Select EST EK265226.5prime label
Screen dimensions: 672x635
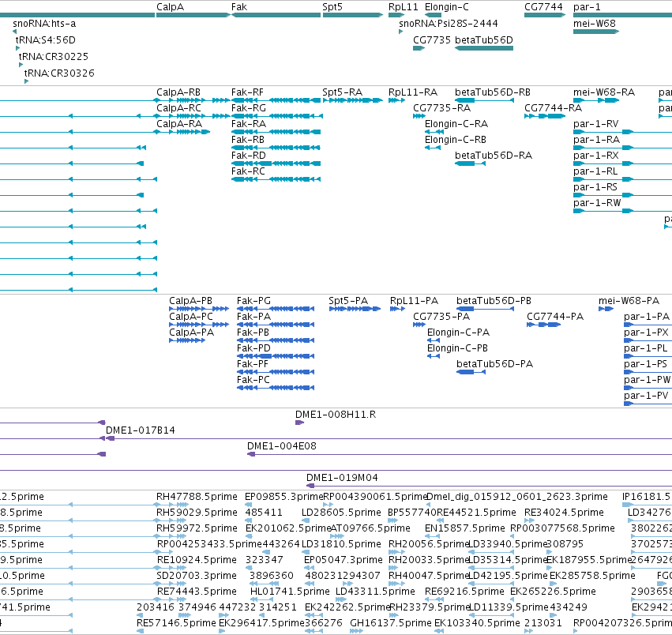[553, 592]
